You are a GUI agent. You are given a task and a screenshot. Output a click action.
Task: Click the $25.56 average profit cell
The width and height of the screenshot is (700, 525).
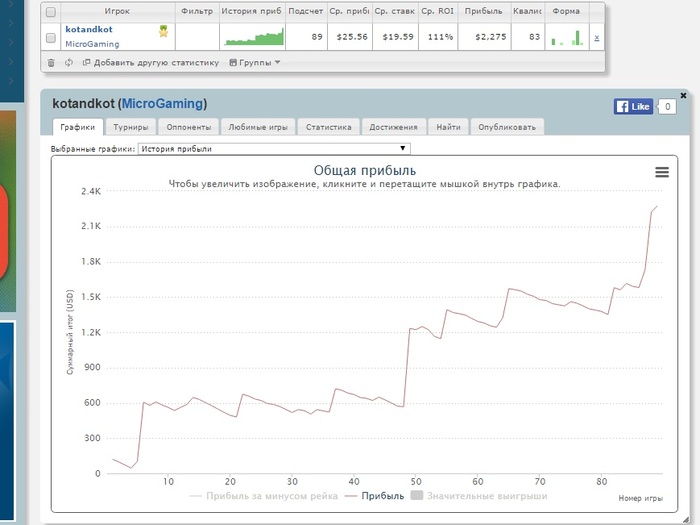352,37
